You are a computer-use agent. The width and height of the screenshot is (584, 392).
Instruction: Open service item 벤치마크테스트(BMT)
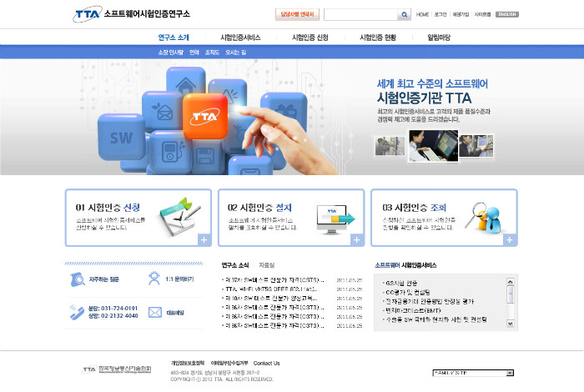pos(413,310)
